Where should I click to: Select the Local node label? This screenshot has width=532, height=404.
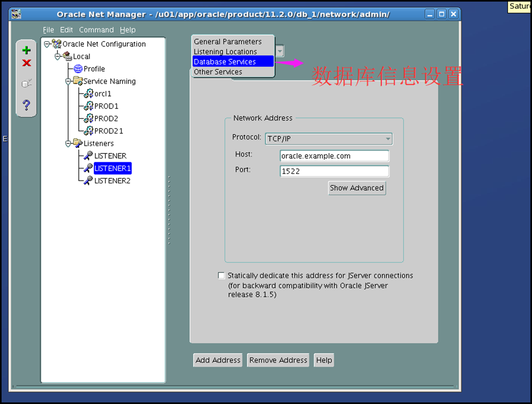tap(82, 56)
